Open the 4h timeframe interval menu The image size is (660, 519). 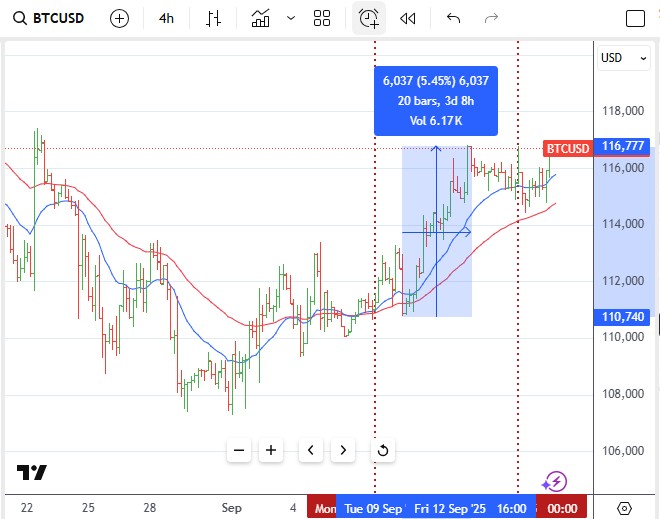tap(166, 19)
